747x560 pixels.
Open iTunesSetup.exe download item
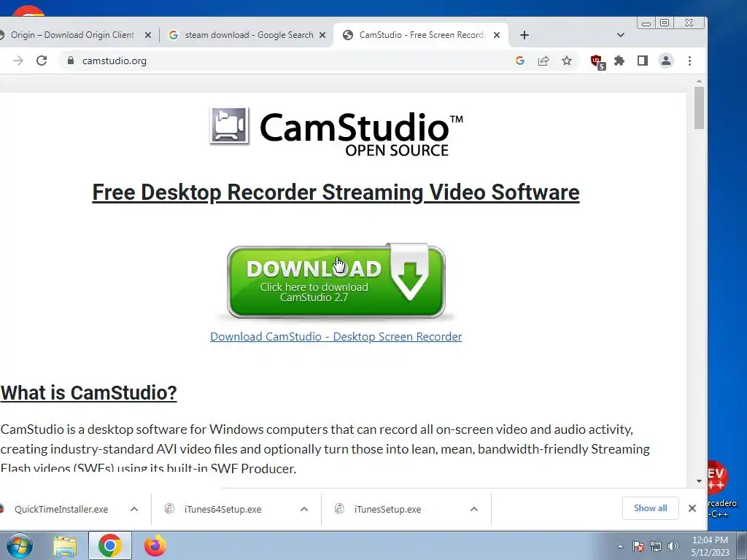click(x=387, y=509)
